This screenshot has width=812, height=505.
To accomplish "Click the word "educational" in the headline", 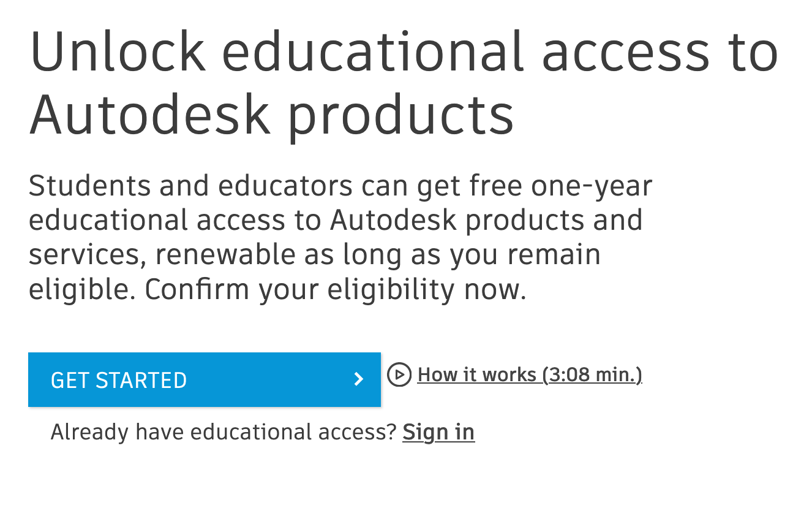I will pyautogui.click(x=372, y=52).
